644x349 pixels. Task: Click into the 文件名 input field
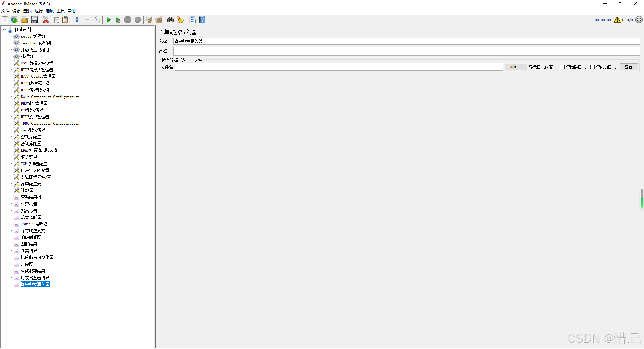tap(339, 67)
